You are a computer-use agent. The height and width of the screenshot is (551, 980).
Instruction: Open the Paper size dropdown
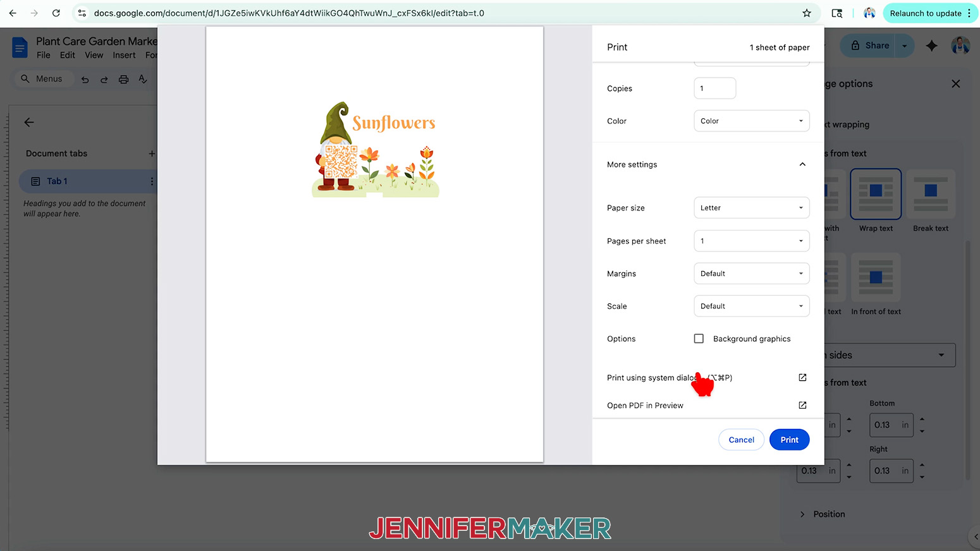(x=752, y=208)
